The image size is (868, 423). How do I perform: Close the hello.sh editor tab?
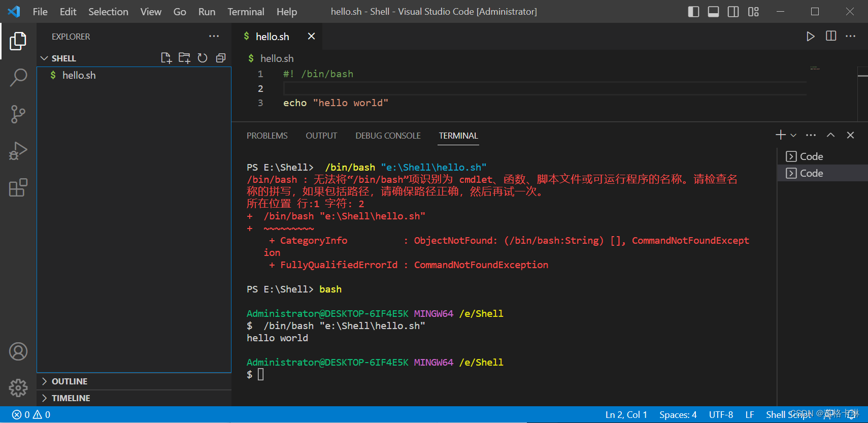click(x=311, y=36)
